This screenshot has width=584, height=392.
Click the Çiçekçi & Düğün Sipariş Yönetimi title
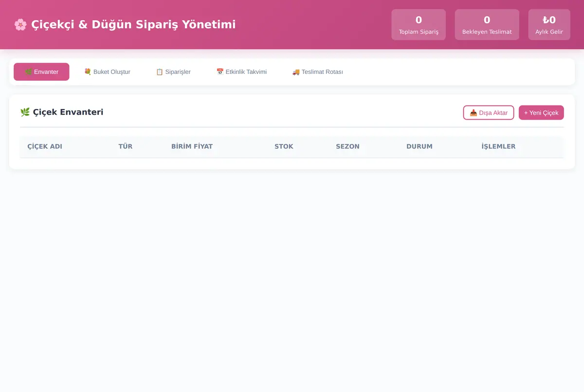[x=125, y=24]
